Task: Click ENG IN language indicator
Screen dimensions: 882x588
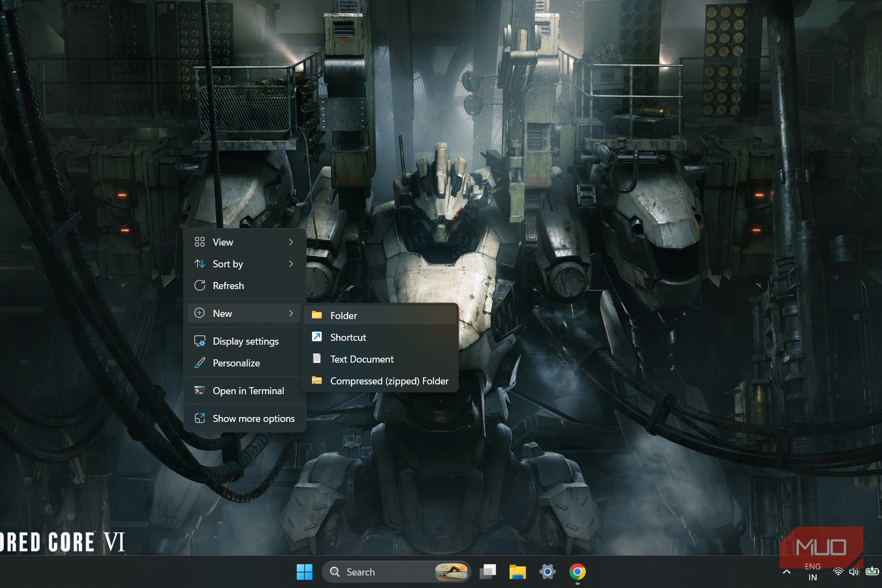Action: click(813, 572)
